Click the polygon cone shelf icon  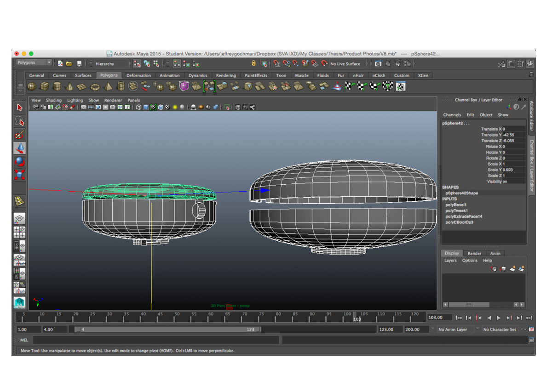tap(69, 86)
